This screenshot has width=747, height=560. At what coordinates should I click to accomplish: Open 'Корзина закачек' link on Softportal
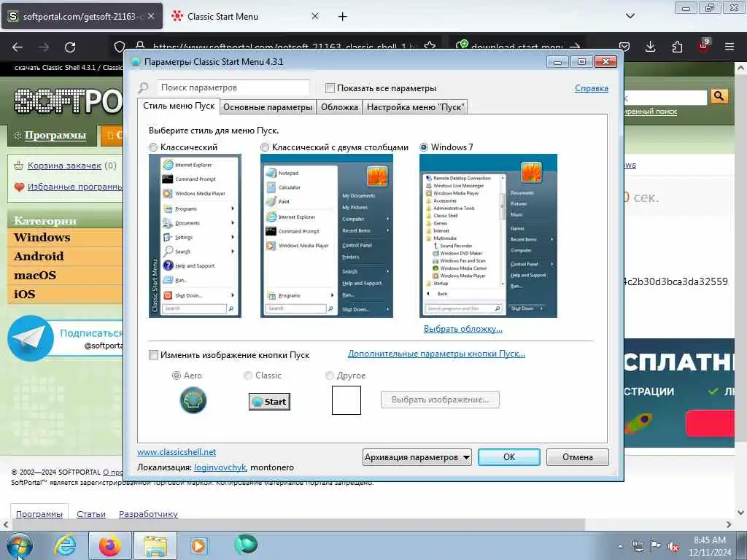click(x=64, y=166)
